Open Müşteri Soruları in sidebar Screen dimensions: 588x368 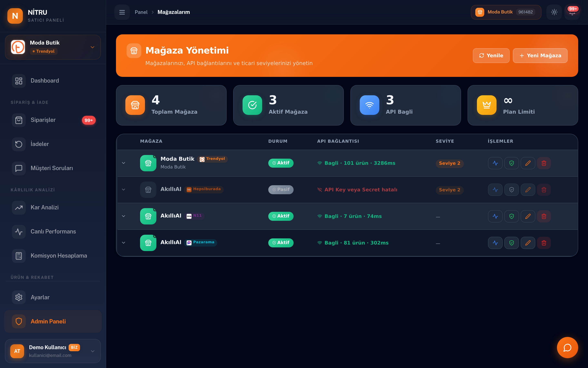pos(53,168)
